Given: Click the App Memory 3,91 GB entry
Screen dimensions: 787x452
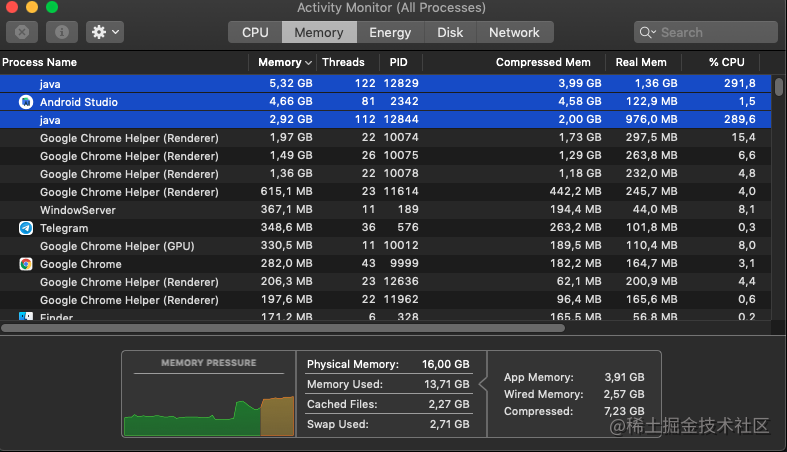Looking at the screenshot, I should point(574,377).
